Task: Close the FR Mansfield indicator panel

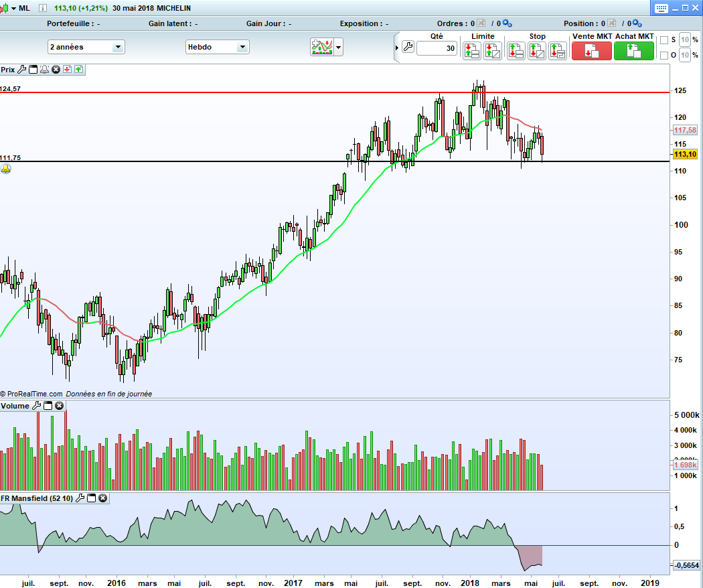Action: tap(102, 498)
